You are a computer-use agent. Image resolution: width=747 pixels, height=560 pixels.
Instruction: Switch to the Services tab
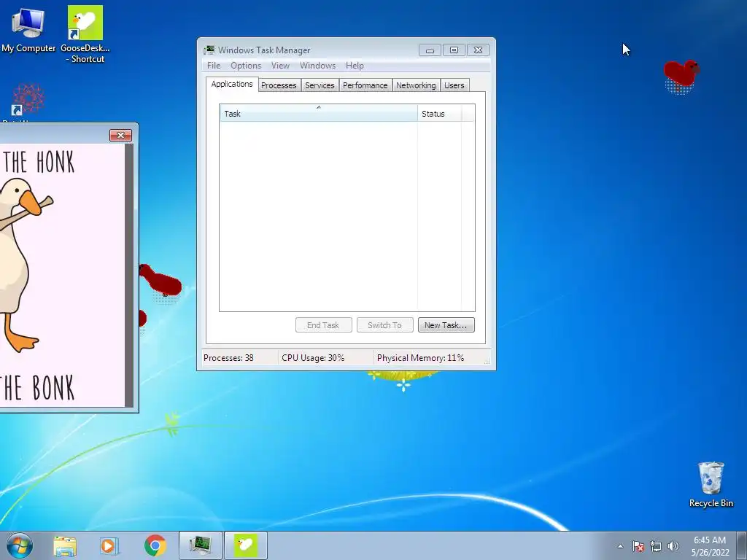pos(320,85)
